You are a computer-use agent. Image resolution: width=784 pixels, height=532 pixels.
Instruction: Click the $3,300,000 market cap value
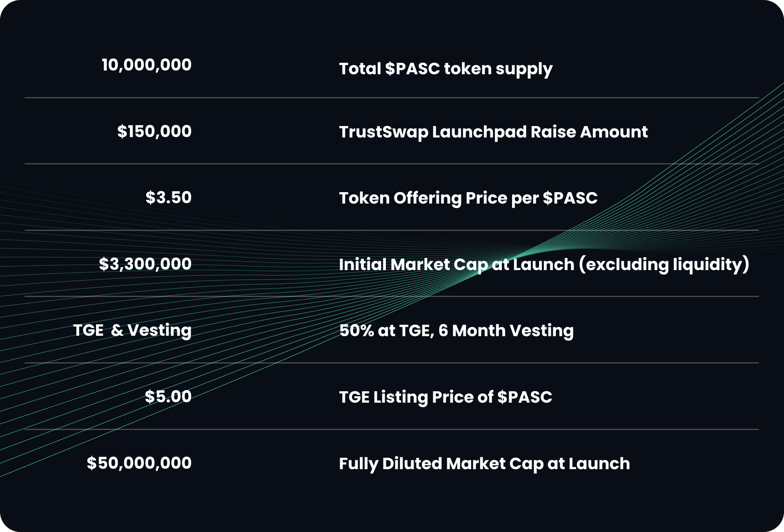[145, 264]
